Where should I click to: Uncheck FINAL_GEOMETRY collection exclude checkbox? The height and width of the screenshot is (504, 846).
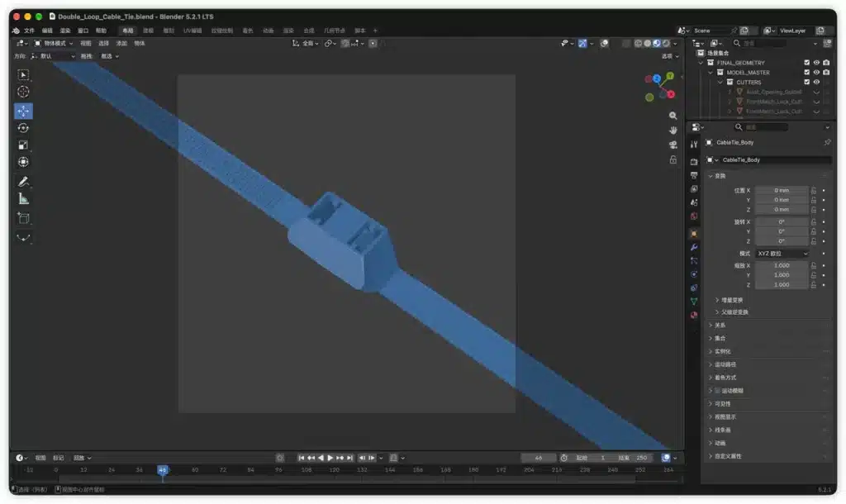pyautogui.click(x=806, y=63)
